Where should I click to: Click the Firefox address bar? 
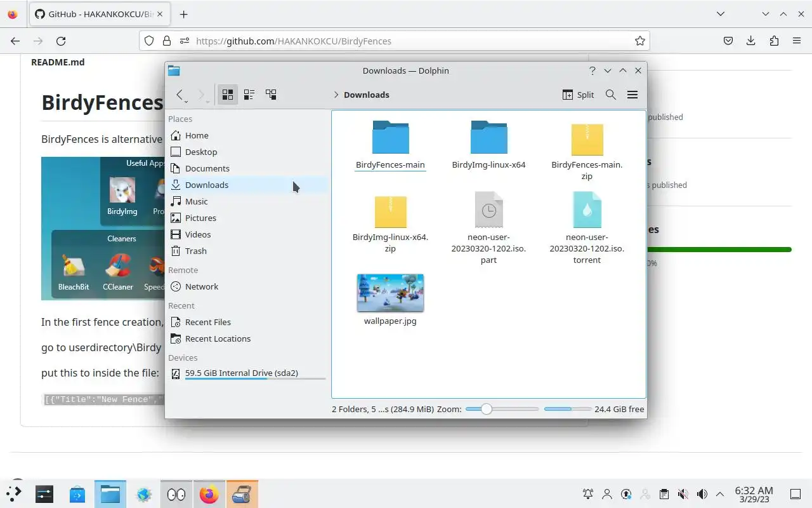click(x=395, y=41)
